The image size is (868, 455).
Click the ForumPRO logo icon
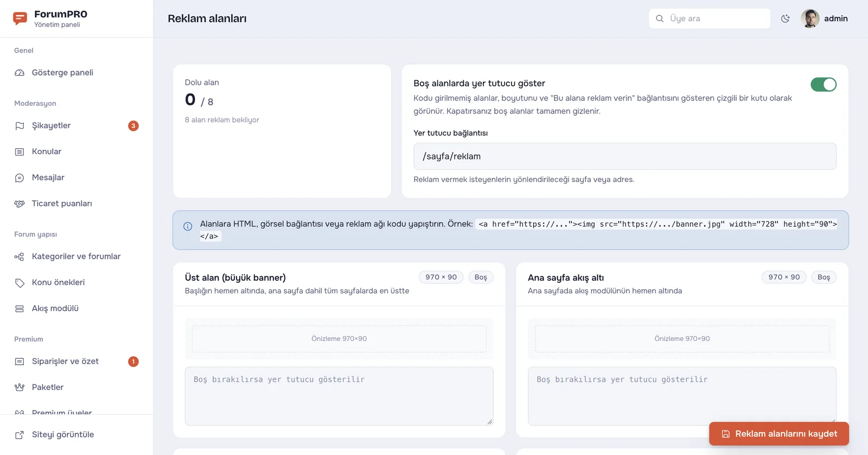20,18
